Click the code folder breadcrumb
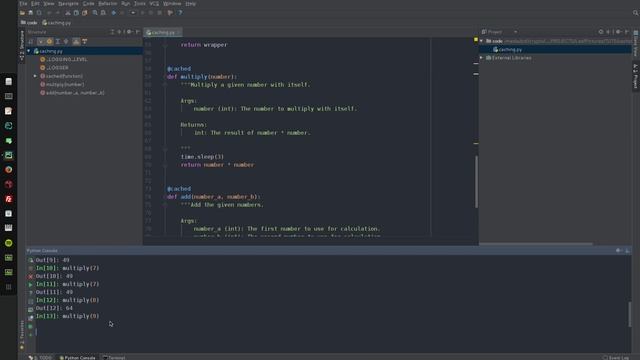 tap(29, 23)
